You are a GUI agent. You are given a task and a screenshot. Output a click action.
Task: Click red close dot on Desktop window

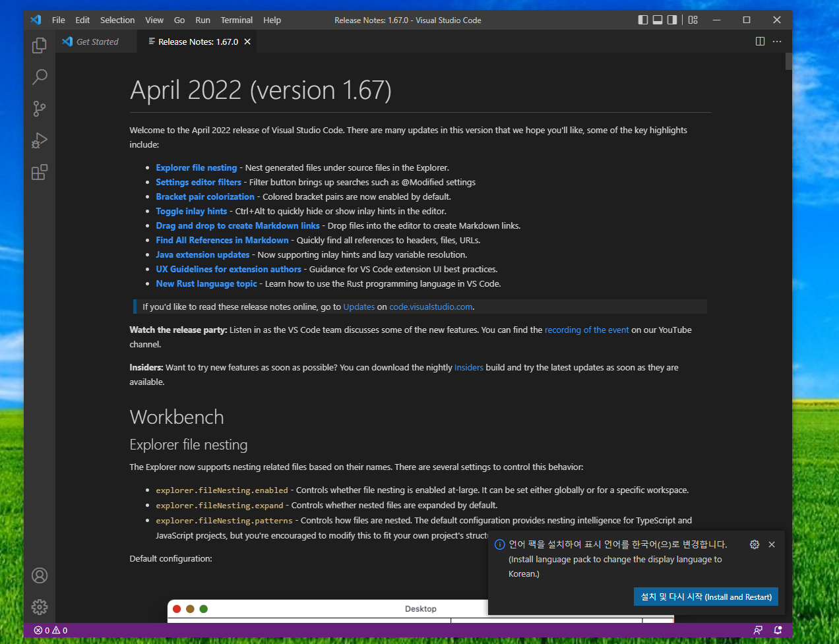177,609
